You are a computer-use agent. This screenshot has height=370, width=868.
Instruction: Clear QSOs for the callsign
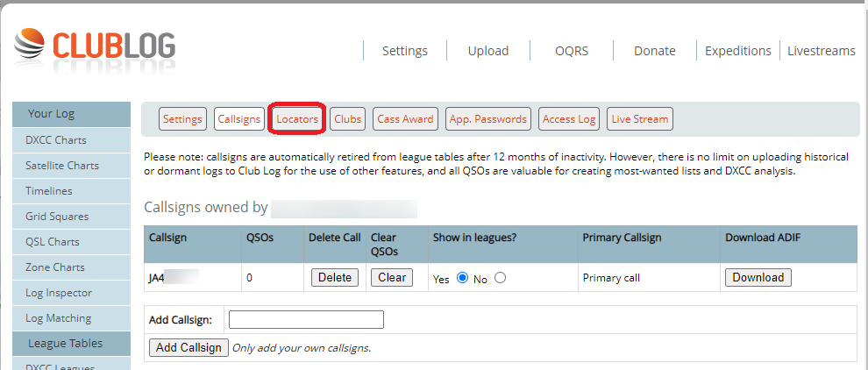pyautogui.click(x=392, y=278)
